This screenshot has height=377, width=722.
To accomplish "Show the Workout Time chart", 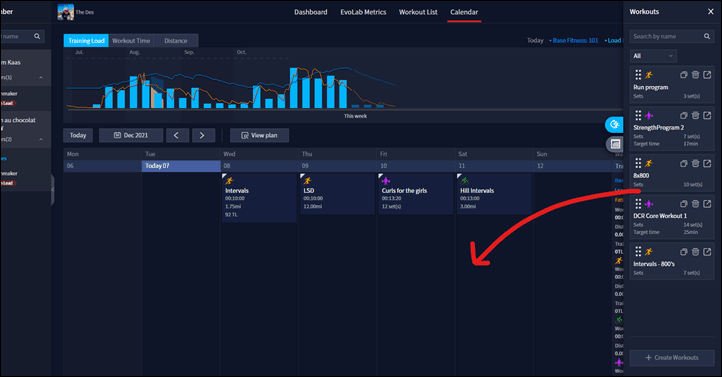I will click(131, 41).
